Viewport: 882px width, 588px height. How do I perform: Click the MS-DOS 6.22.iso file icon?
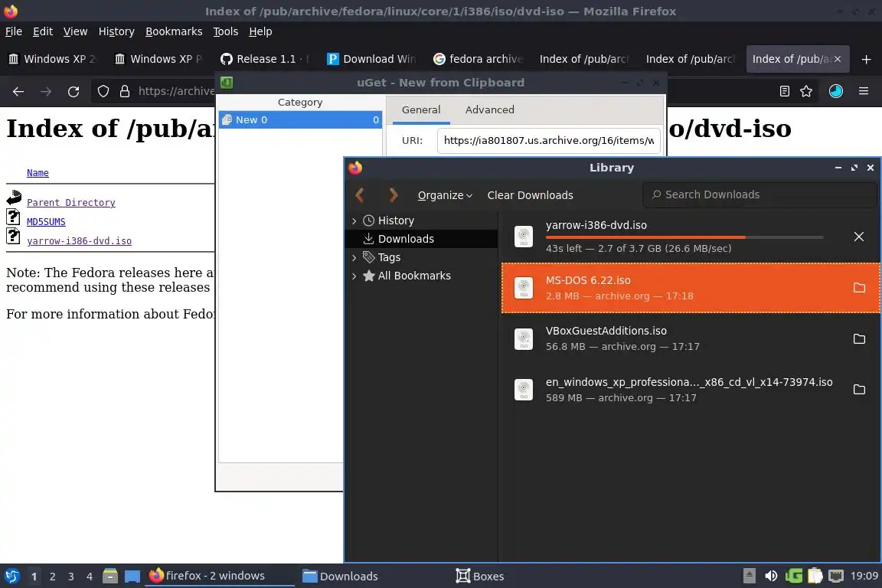pos(524,288)
